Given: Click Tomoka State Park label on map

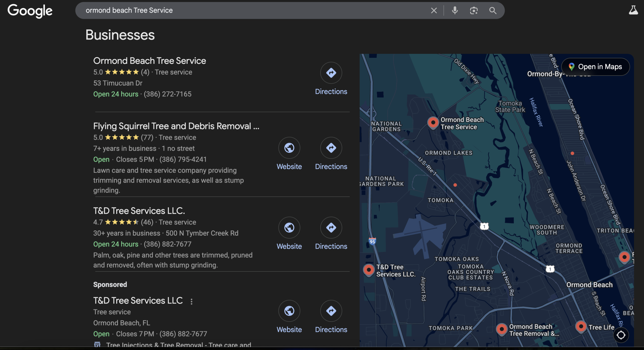Looking at the screenshot, I should click(510, 107).
